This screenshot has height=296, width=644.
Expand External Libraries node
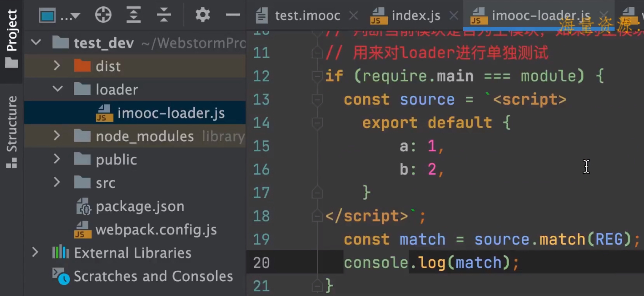click(35, 253)
